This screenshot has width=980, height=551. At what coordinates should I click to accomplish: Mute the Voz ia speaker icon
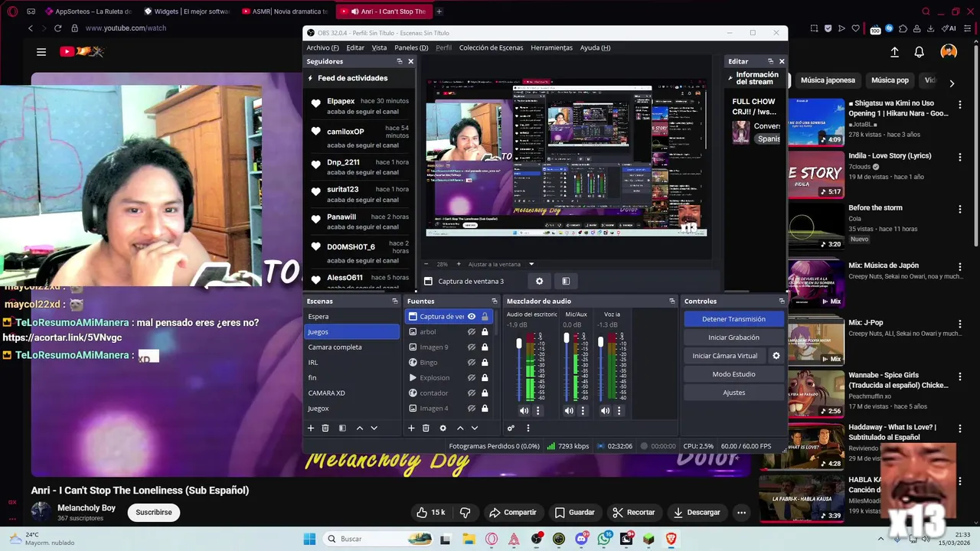(x=605, y=410)
